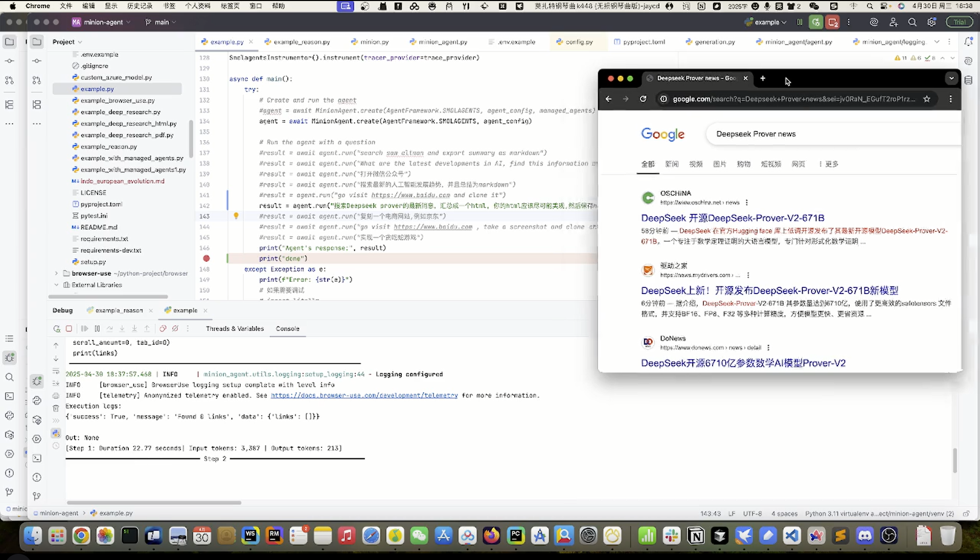Expand External Libraries node
980x560 pixels.
pos(56,285)
